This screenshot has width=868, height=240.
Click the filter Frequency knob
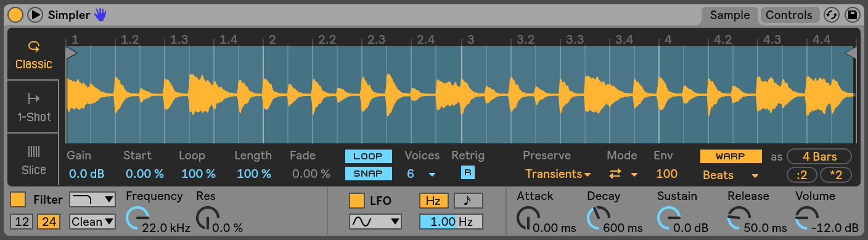[x=137, y=218]
